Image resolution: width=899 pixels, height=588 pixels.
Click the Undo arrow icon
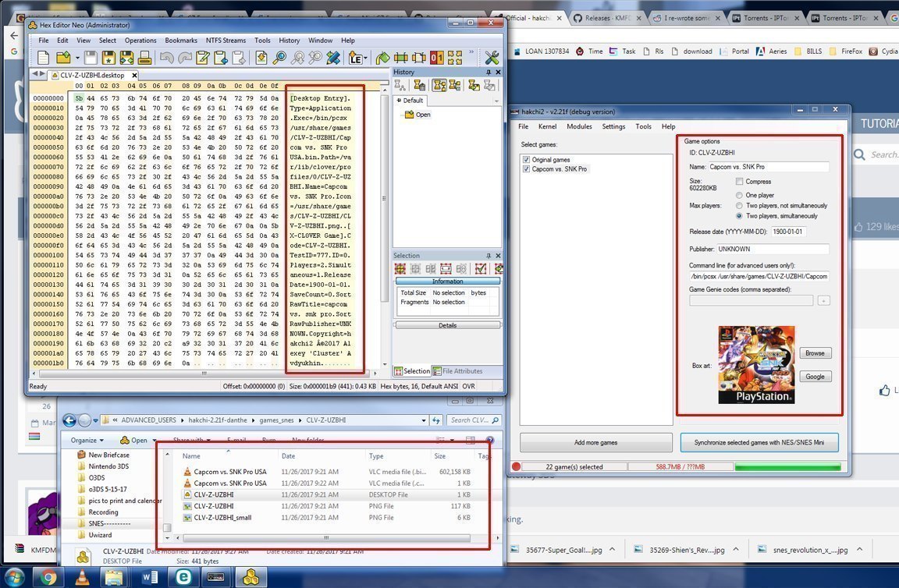pos(166,57)
